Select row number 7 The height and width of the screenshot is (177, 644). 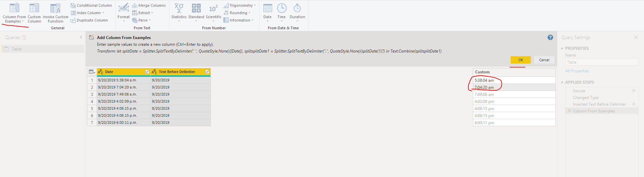(x=92, y=122)
